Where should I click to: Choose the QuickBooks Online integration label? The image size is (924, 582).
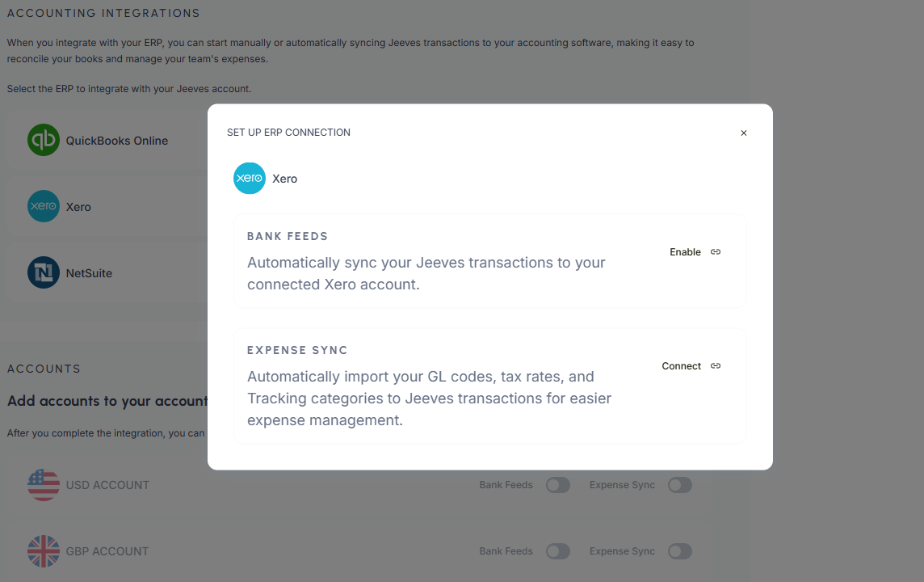point(117,141)
